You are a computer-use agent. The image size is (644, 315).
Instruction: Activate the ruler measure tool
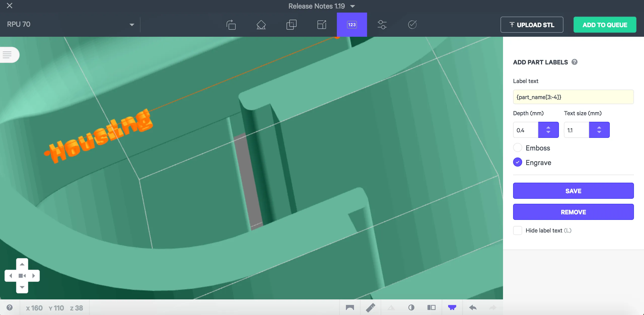pos(371,307)
